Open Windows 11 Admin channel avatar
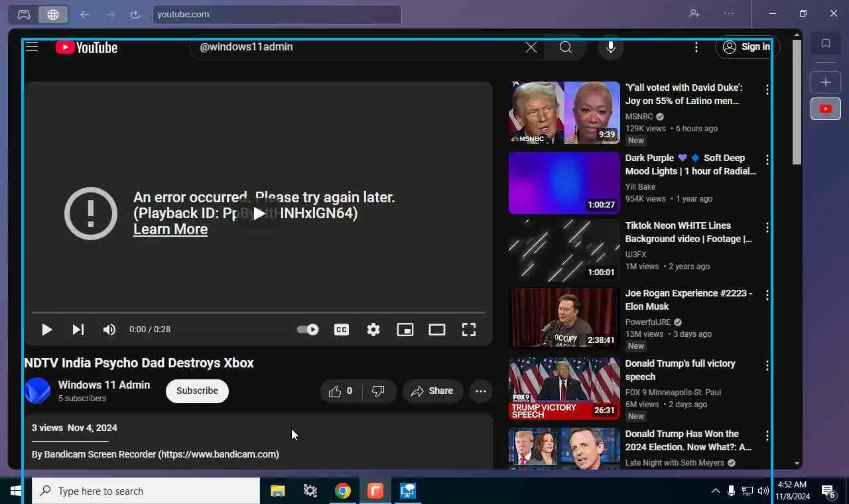This screenshot has width=849, height=504. pos(37,391)
